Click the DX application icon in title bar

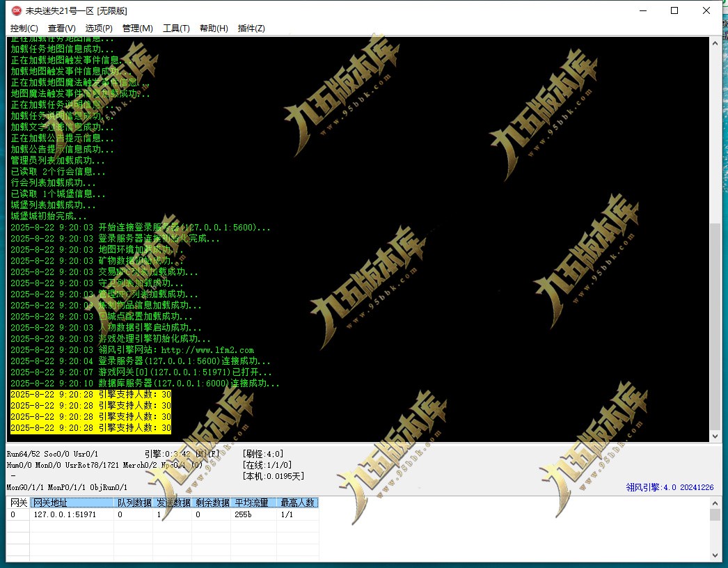(16, 10)
